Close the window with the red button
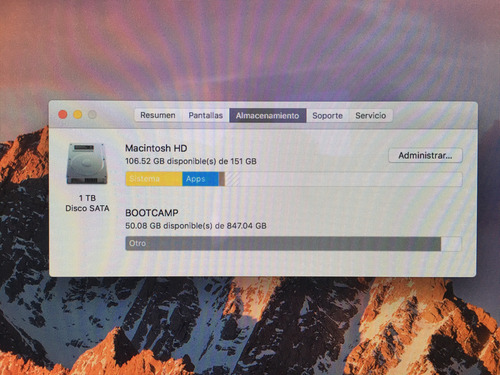 63,115
